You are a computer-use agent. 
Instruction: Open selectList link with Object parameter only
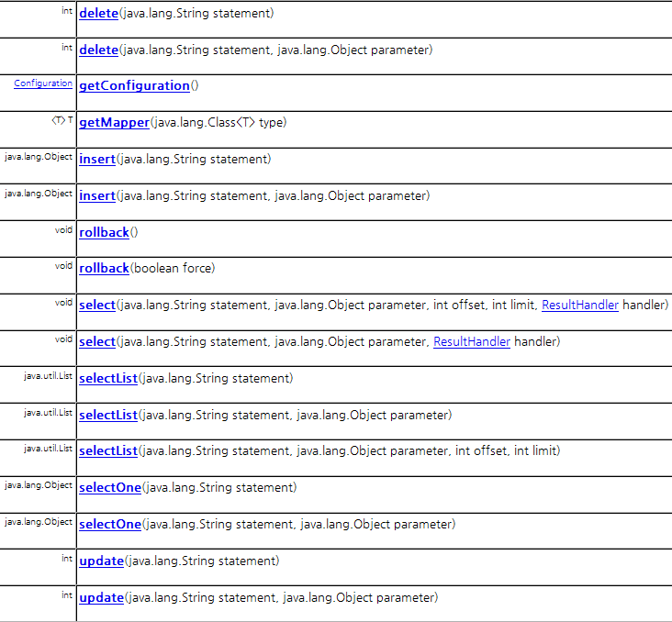tap(108, 415)
